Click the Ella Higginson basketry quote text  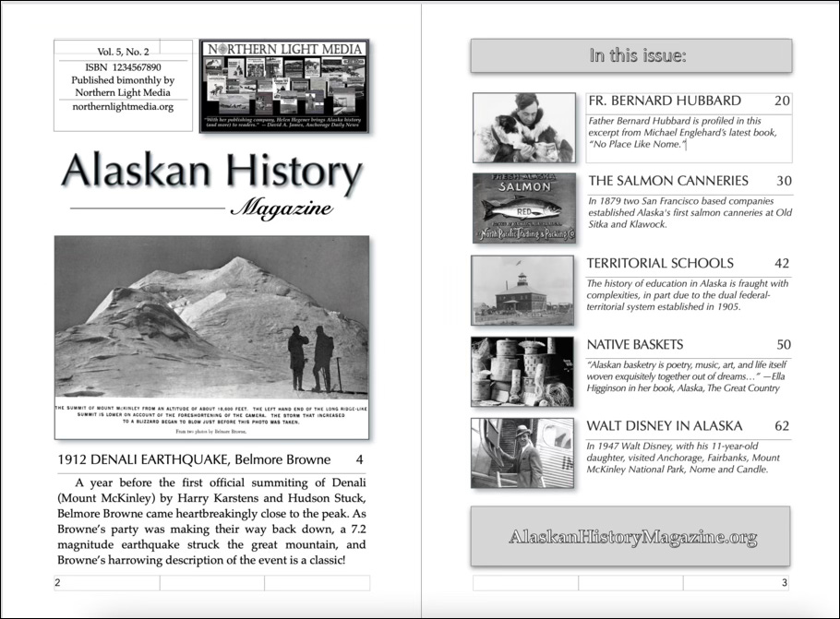click(x=686, y=376)
